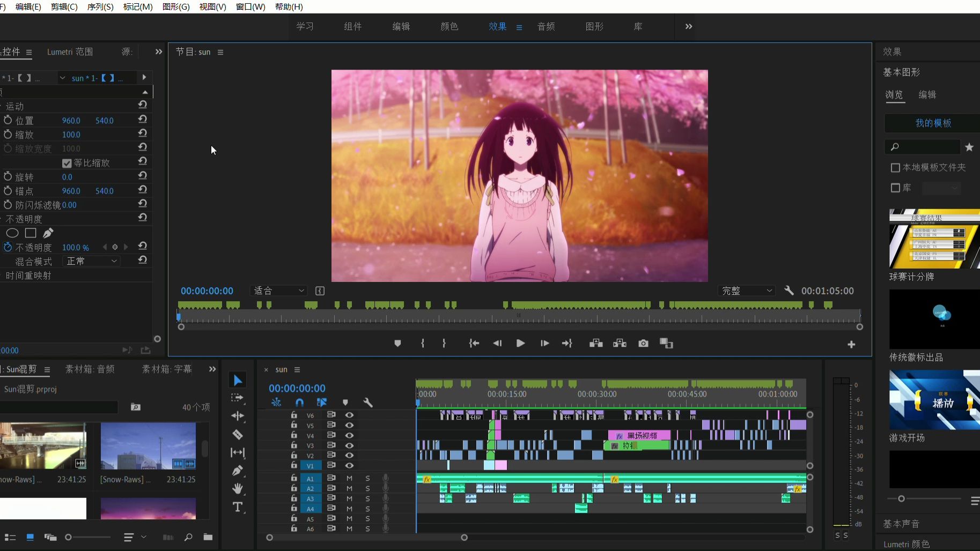
Task: Click My Templates button
Action: pyautogui.click(x=933, y=123)
